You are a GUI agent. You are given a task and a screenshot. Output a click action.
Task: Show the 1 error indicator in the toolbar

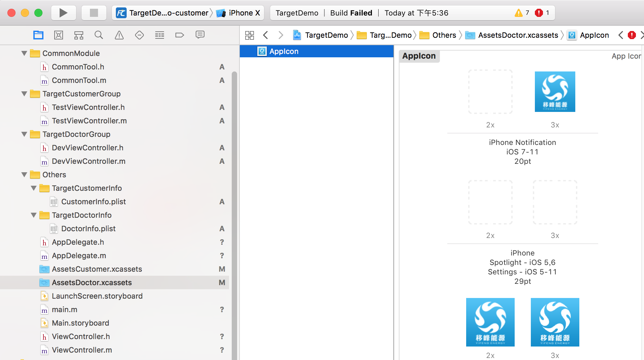tap(542, 13)
